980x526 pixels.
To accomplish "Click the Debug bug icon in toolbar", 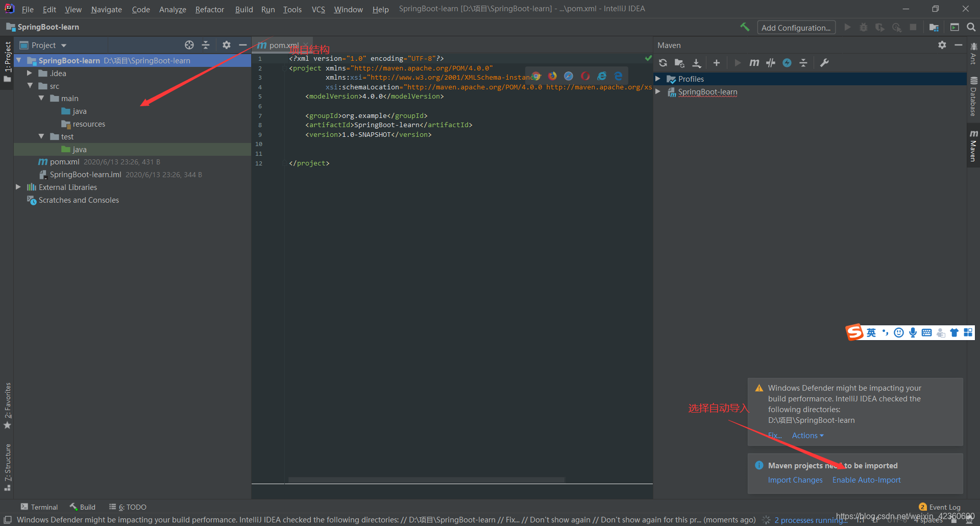I will click(x=864, y=28).
